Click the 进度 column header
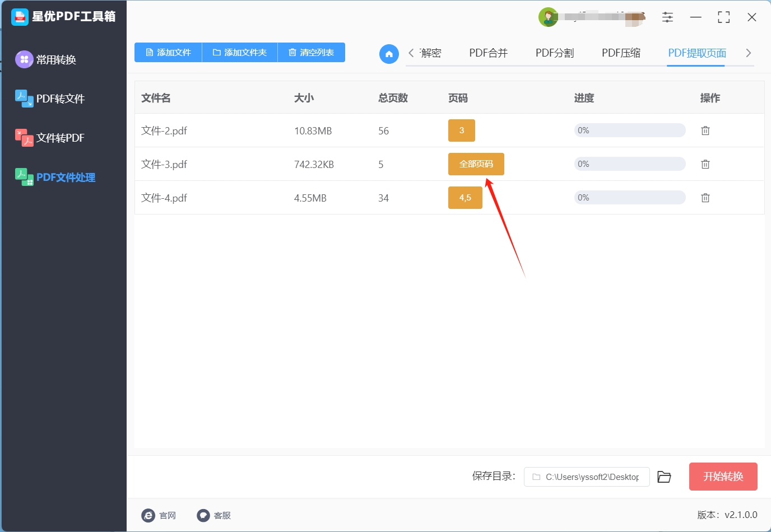Screen dimensions: 771x532 point(584,98)
